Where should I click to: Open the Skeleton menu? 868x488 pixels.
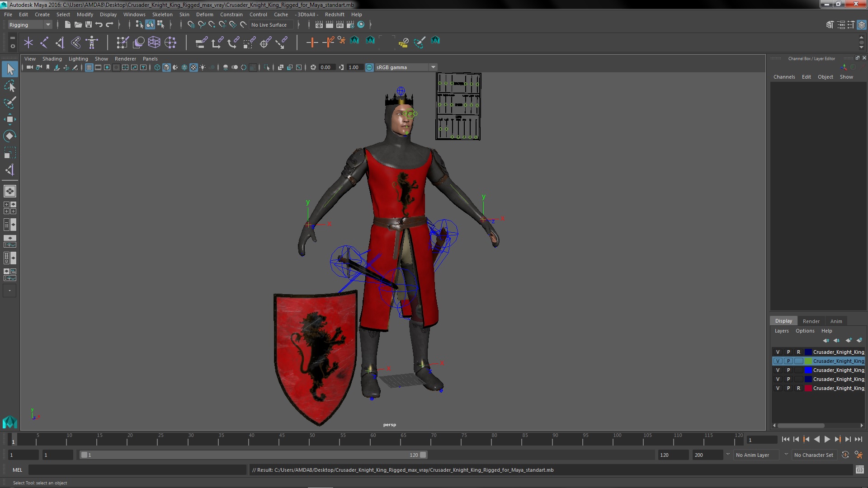pos(162,14)
